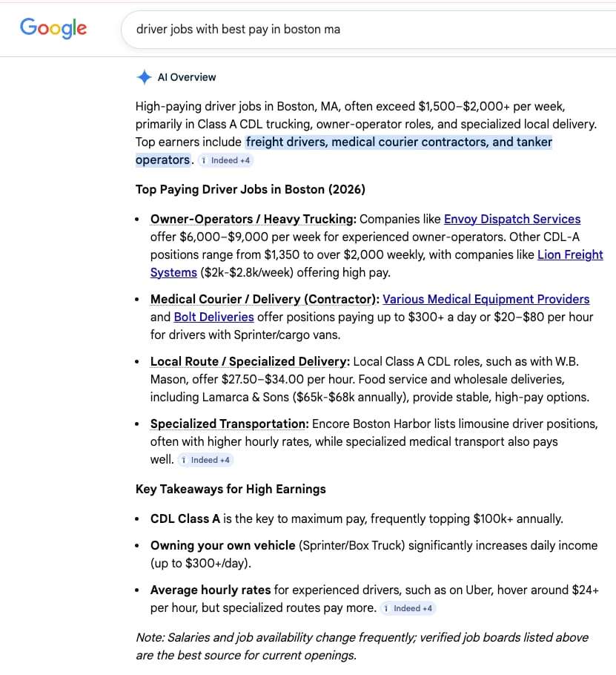Image resolution: width=616 pixels, height=675 pixels.
Task: Click 'Key Takeaways for High Earnings' heading
Action: click(x=231, y=489)
